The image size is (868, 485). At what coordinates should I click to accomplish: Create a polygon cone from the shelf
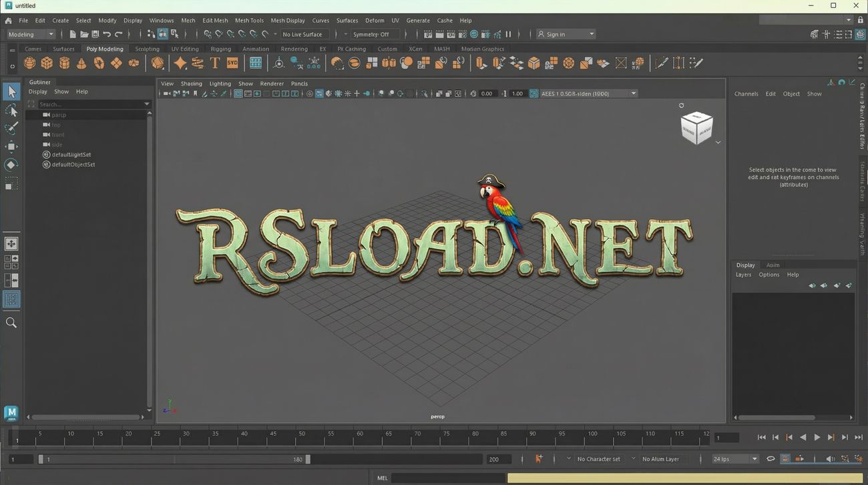point(81,63)
